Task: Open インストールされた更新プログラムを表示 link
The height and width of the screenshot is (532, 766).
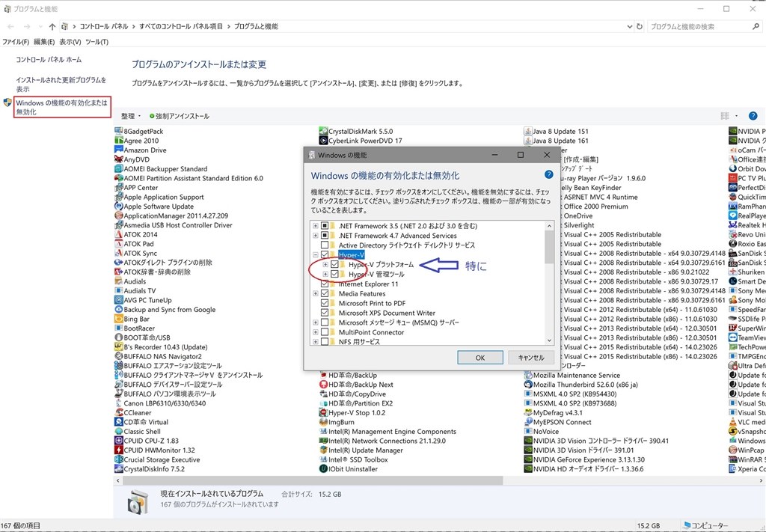Action: [61, 84]
